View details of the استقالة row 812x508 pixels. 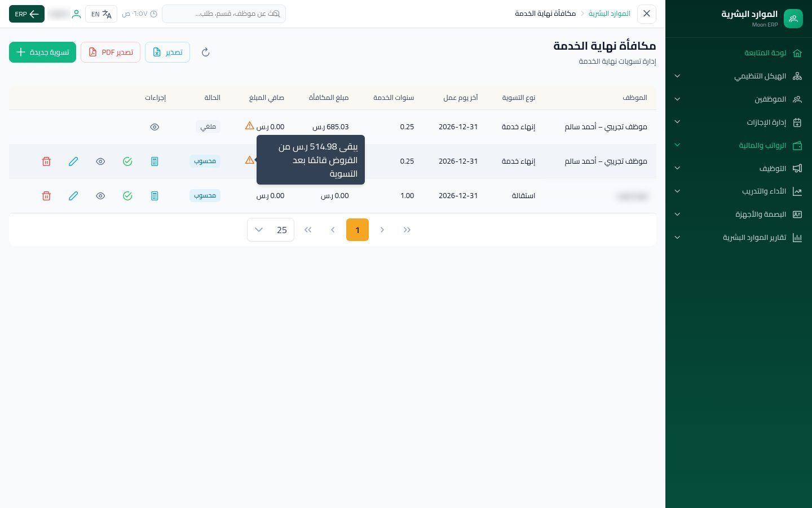(100, 196)
